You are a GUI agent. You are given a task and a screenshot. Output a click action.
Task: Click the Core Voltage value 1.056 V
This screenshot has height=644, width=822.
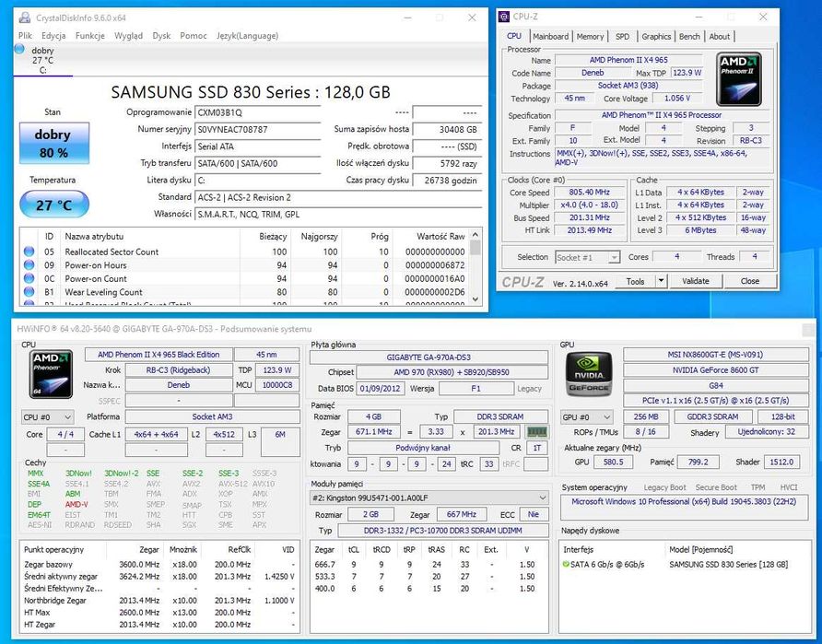(677, 99)
